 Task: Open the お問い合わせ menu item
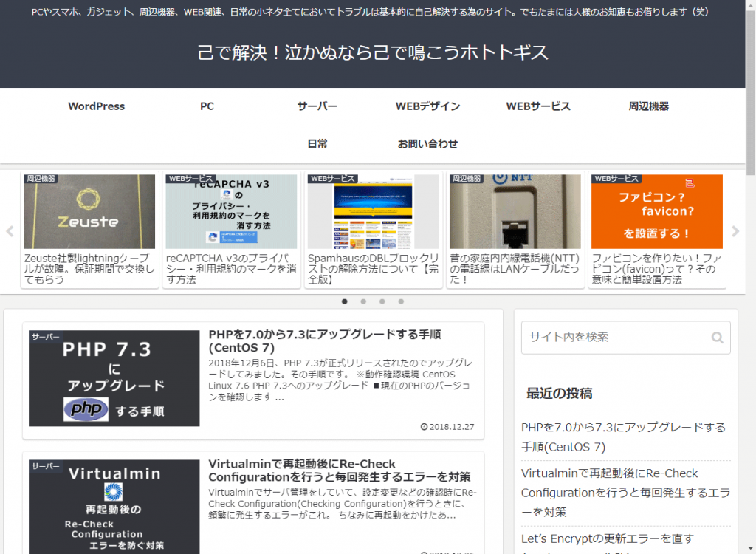(x=428, y=144)
